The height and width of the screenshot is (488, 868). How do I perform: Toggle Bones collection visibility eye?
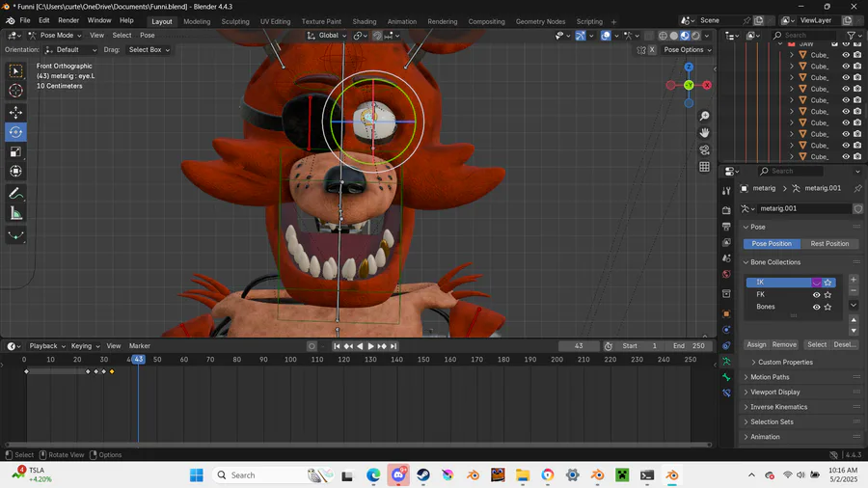[x=816, y=307]
